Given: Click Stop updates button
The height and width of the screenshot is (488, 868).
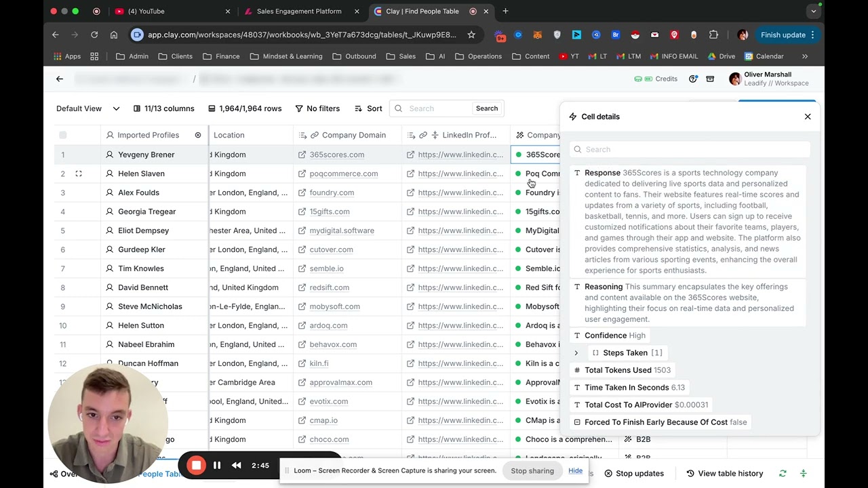Looking at the screenshot, I should click(634, 474).
